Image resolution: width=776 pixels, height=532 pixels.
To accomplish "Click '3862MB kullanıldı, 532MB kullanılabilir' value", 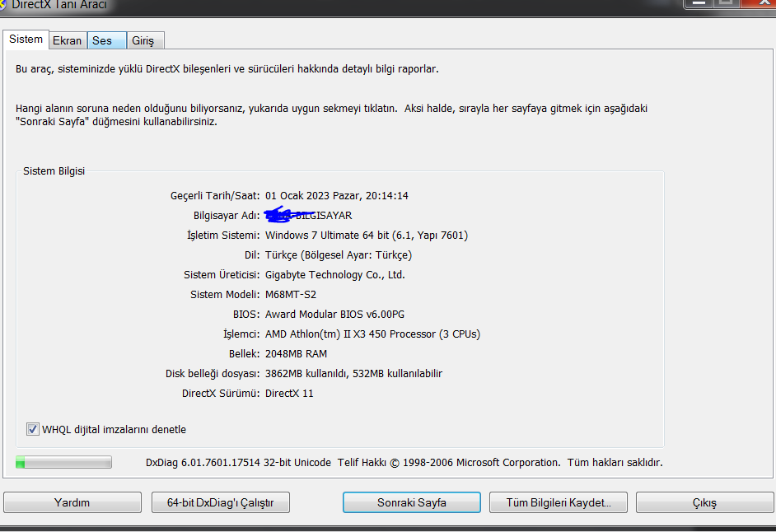I will 354,374.
